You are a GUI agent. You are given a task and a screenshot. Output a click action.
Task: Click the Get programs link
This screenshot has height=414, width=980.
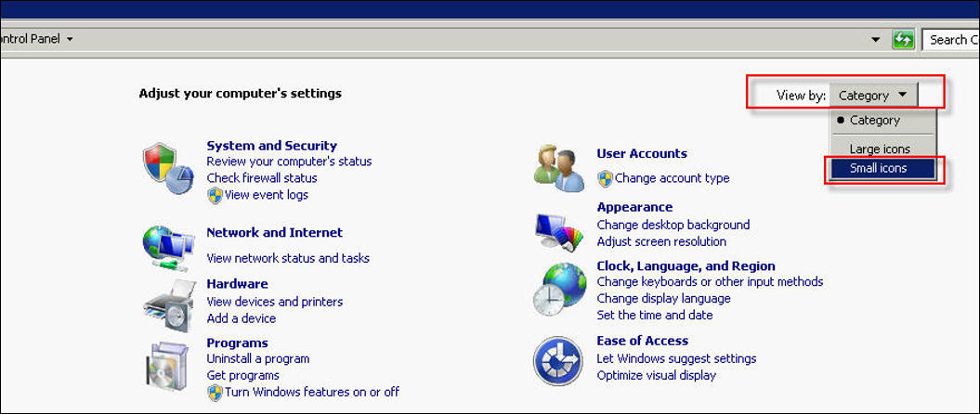(243, 376)
